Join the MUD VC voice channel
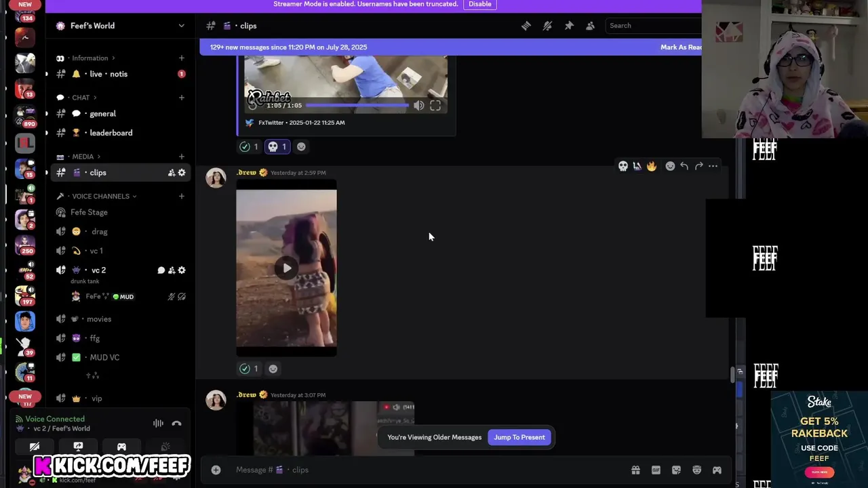The width and height of the screenshot is (868, 488). [x=121, y=357]
